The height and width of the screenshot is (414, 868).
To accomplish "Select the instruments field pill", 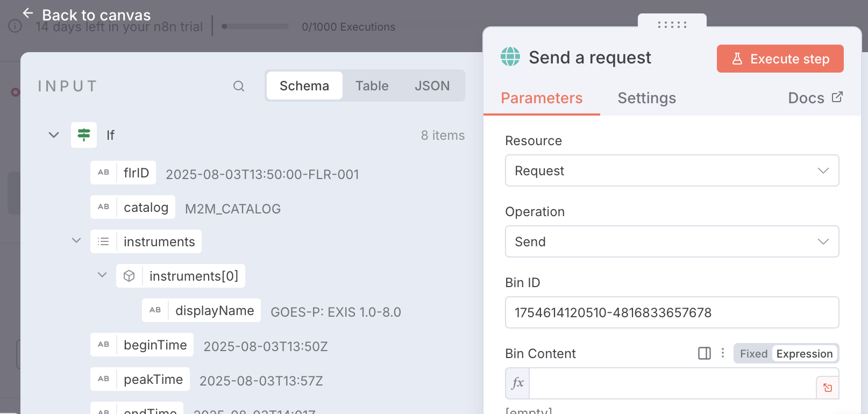I will (x=146, y=241).
